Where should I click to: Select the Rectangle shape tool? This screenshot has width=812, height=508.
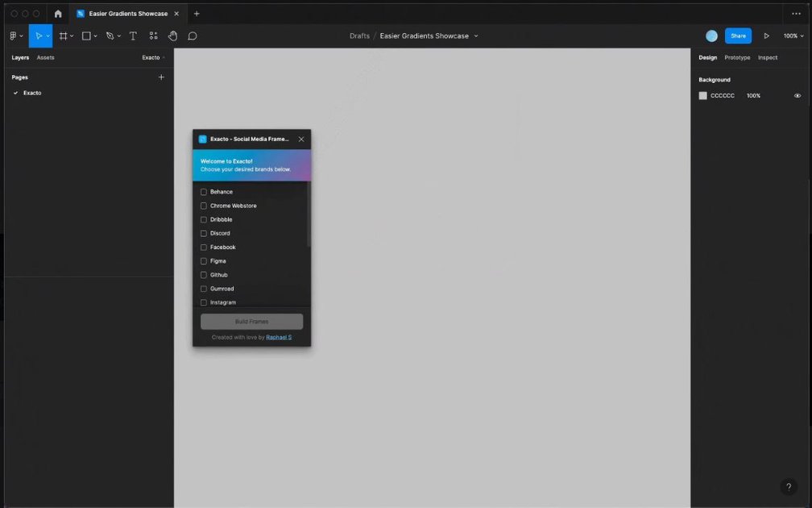coord(85,35)
